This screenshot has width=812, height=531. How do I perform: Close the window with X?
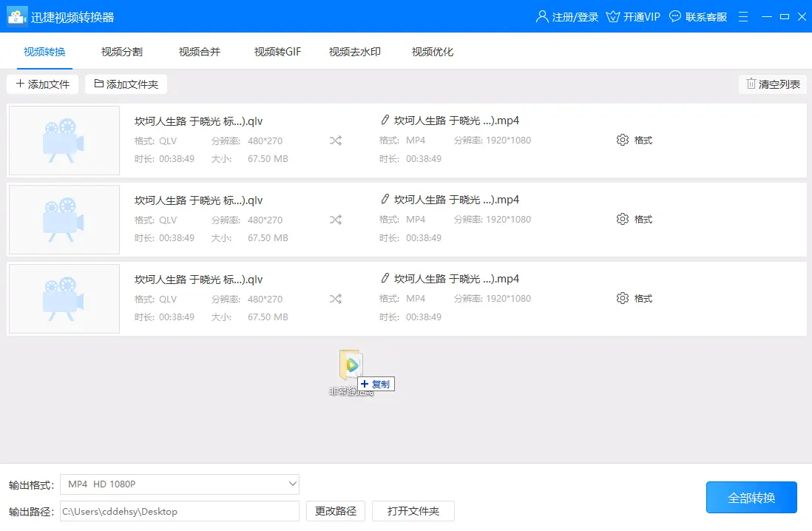[802, 16]
